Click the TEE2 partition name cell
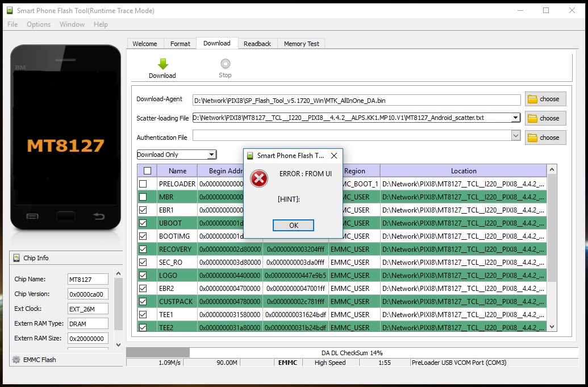 point(177,327)
